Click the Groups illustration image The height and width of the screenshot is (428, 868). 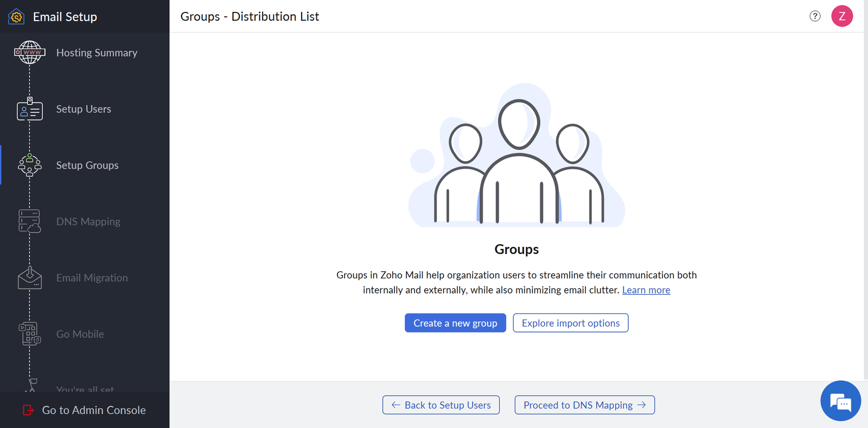point(516,155)
